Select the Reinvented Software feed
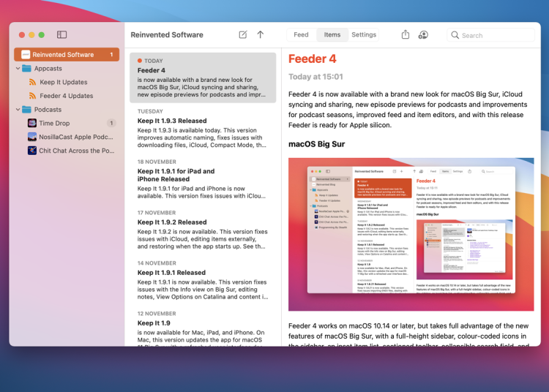Image resolution: width=549 pixels, height=392 pixels. pyautogui.click(x=63, y=55)
